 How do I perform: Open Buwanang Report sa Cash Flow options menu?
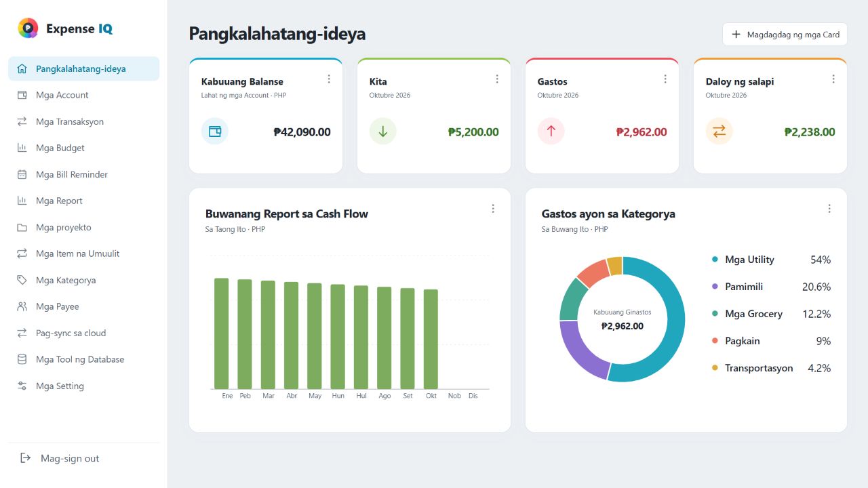pos(493,209)
